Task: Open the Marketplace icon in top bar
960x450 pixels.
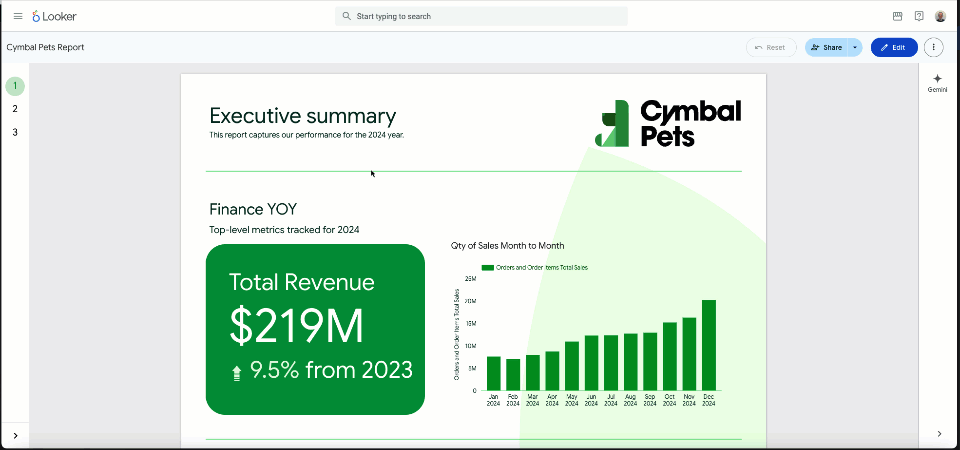Action: point(898,17)
